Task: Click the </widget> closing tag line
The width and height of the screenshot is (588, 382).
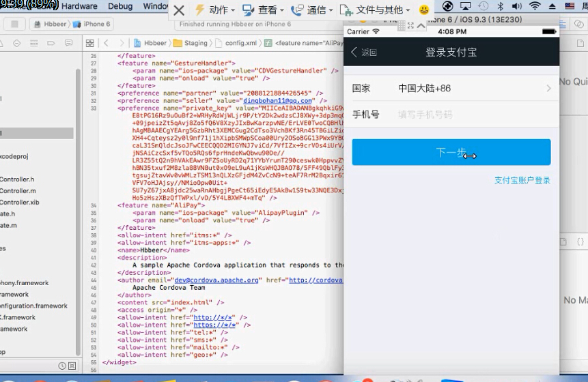Action: pos(120,362)
